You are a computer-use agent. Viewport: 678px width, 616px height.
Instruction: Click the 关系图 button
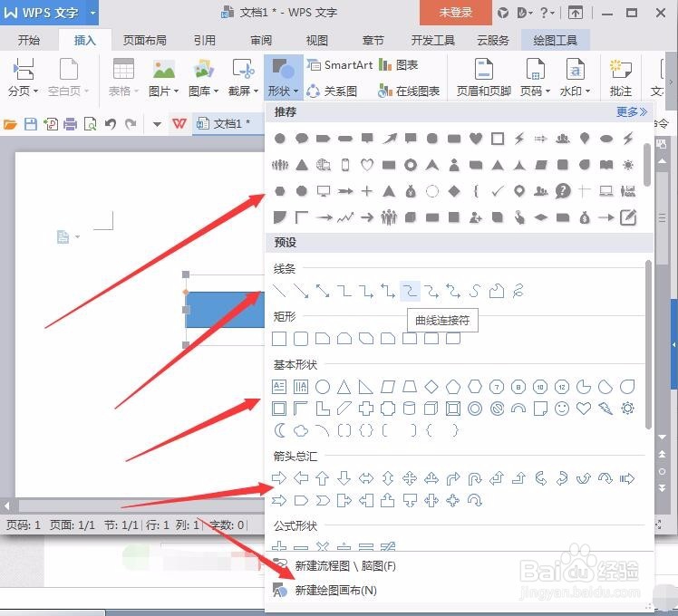pos(332,91)
